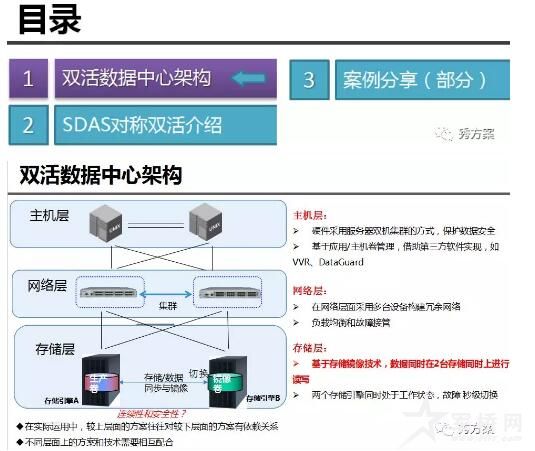Select agenda item 双活数据中心架构
This screenshot has height=451, width=535.
click(x=165, y=78)
